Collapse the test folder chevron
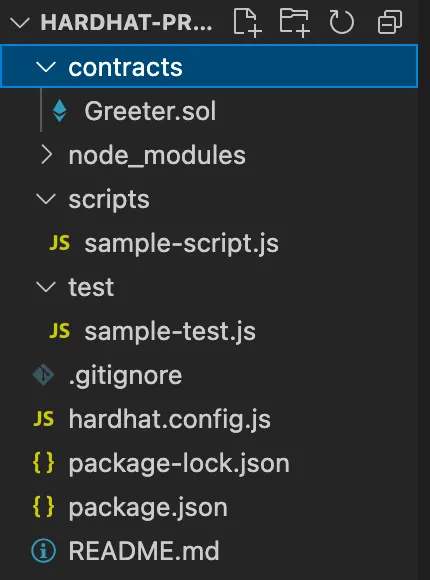Image resolution: width=430 pixels, height=580 pixels. 46,287
